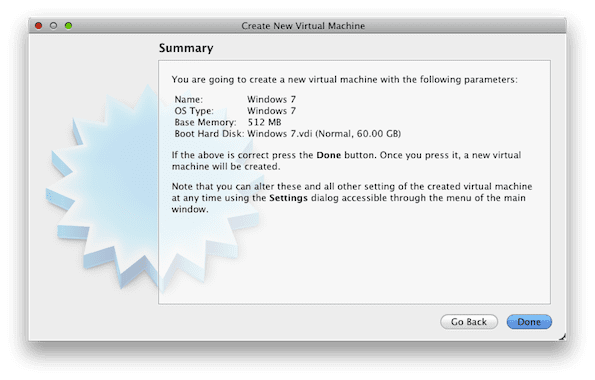Click the 'You are going to create' sentence

click(345, 80)
